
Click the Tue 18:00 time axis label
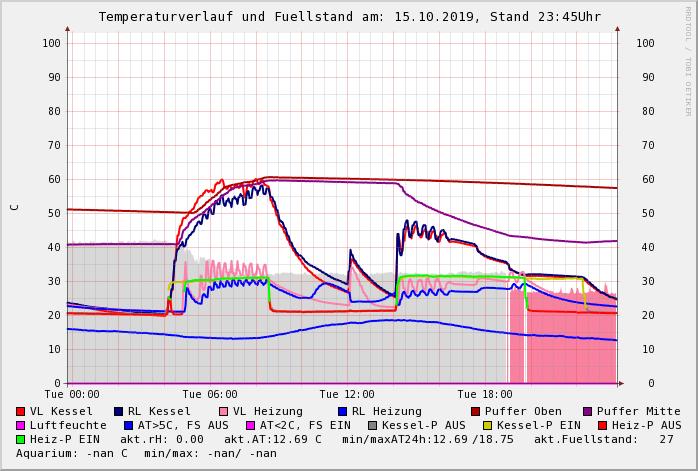[x=485, y=394]
